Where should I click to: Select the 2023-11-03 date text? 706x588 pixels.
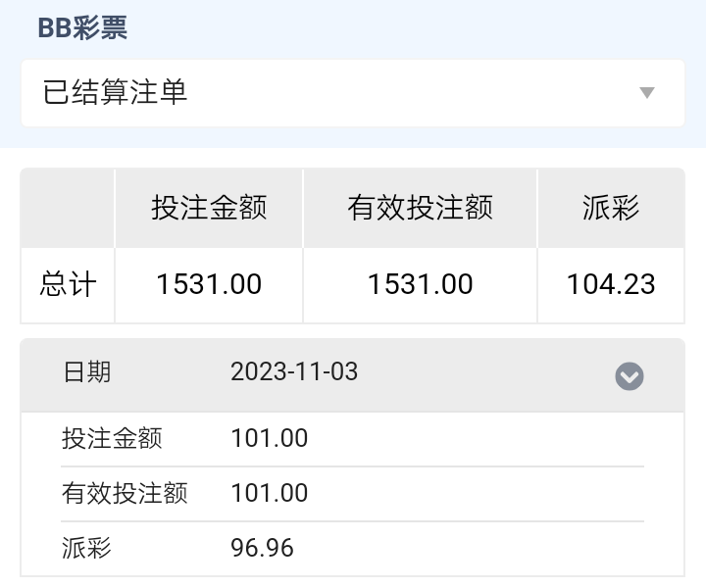pyautogui.click(x=294, y=372)
